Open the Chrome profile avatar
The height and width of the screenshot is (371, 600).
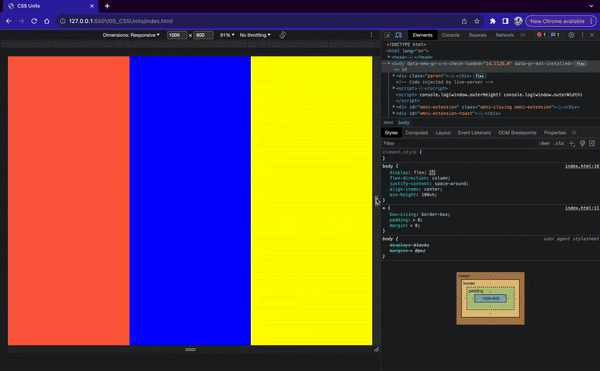(x=518, y=21)
